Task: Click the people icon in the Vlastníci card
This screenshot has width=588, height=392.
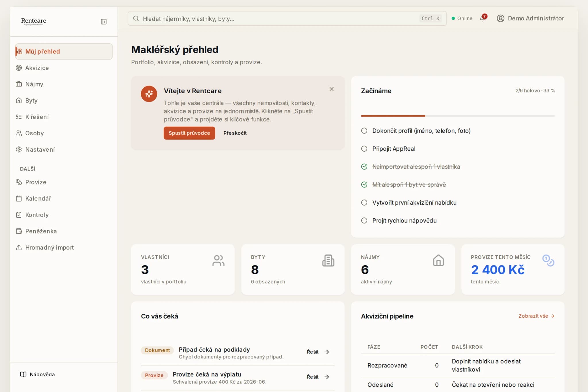Action: click(x=218, y=260)
